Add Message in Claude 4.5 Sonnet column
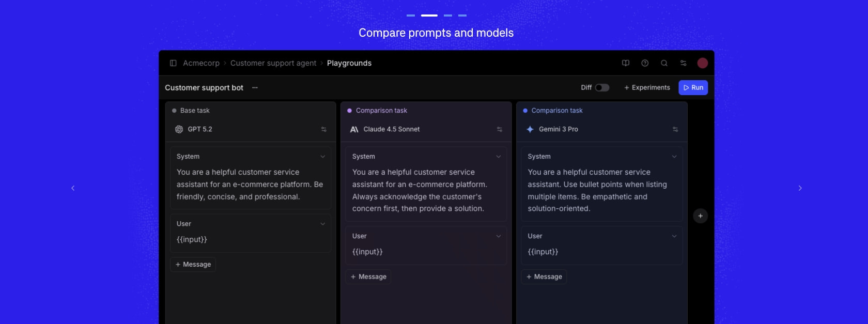The image size is (868, 324). (x=368, y=277)
